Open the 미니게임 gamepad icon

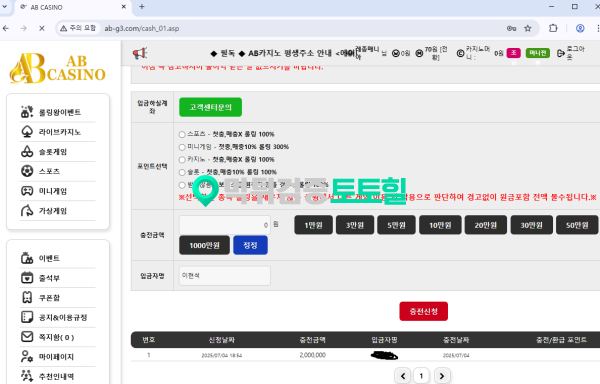click(27, 191)
